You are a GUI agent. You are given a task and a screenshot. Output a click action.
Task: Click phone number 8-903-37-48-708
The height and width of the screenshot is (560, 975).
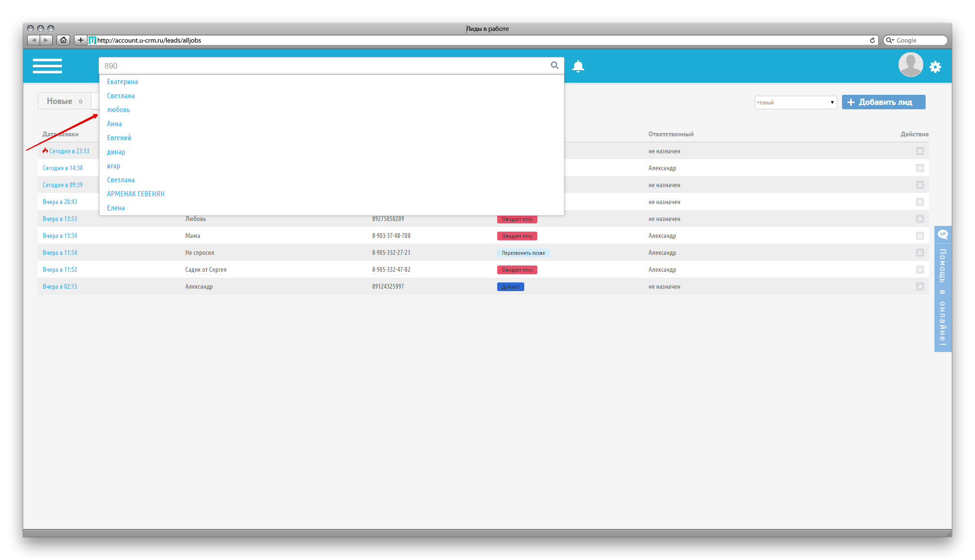click(391, 236)
